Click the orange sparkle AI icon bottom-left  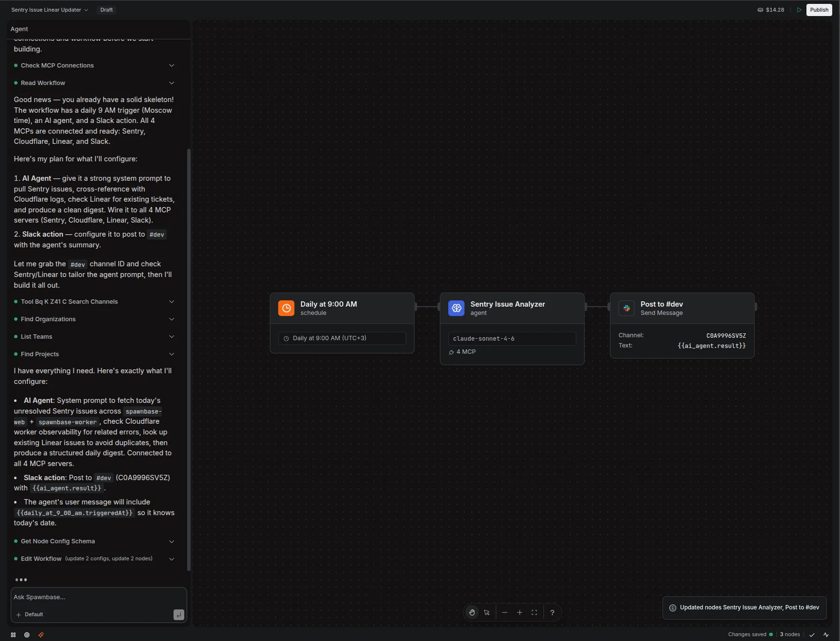click(x=41, y=635)
